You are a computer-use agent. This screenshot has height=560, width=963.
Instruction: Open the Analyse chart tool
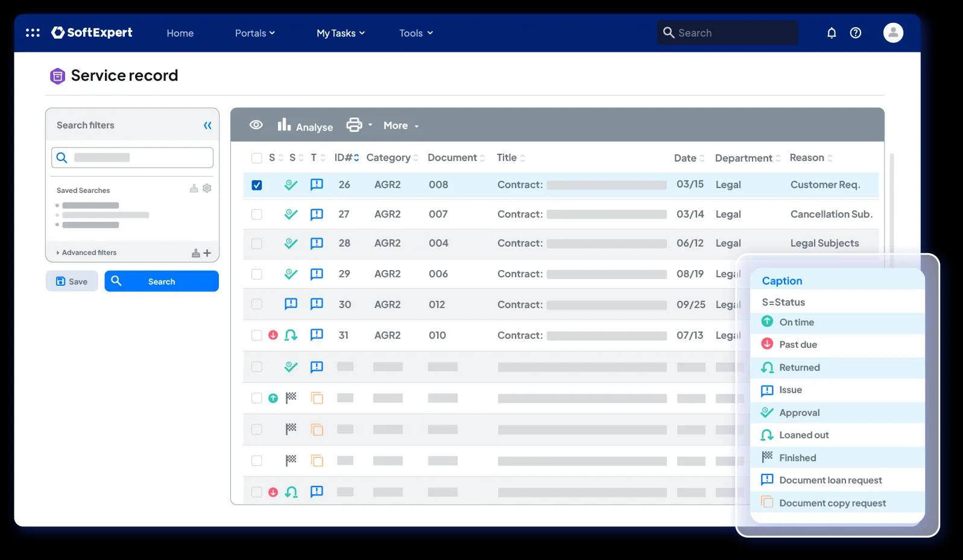click(x=305, y=125)
